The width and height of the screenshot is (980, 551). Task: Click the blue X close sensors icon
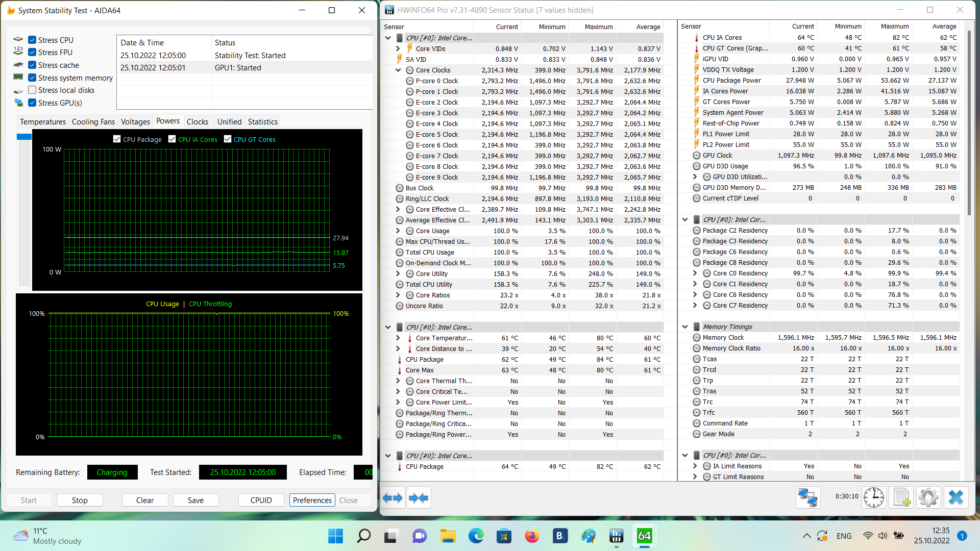click(x=955, y=497)
